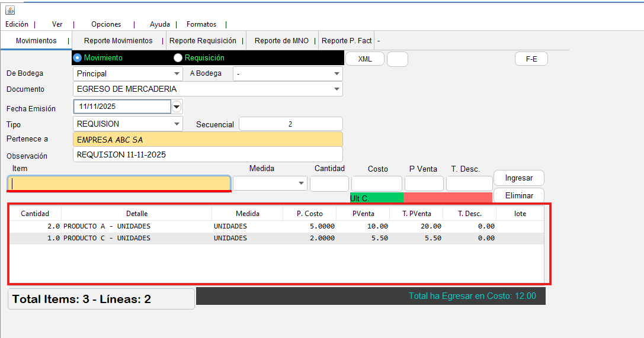
Task: Open the Edición menu
Action: [17, 24]
